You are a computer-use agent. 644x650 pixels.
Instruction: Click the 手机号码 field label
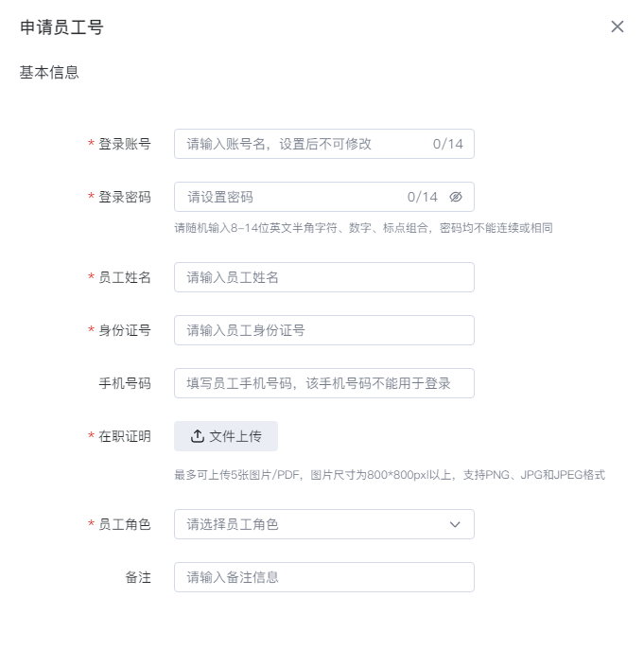point(124,383)
